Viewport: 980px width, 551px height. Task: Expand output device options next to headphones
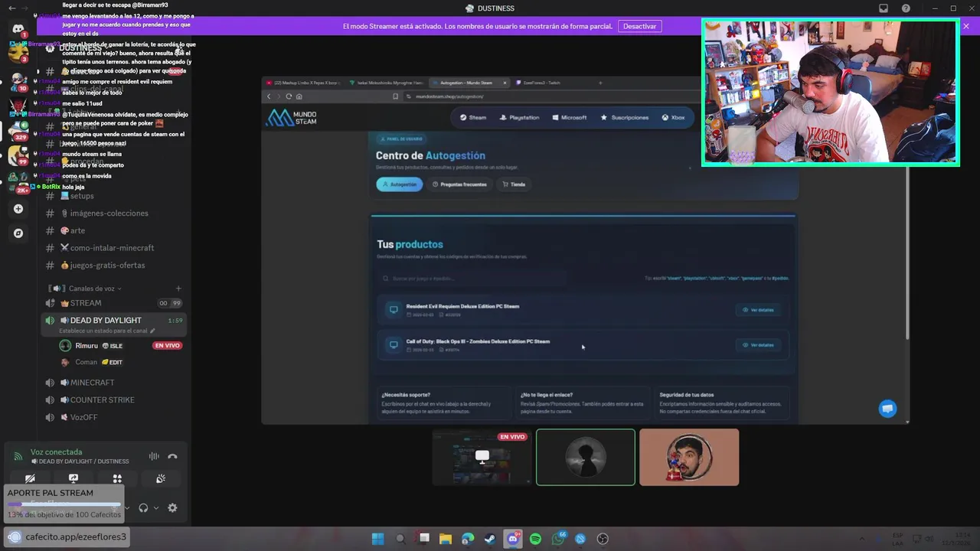pyautogui.click(x=156, y=507)
